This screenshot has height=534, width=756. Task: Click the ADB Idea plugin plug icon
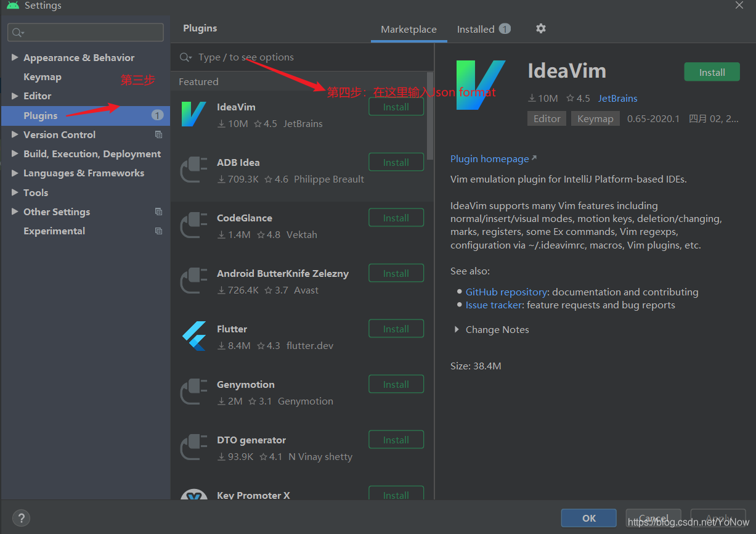point(193,170)
